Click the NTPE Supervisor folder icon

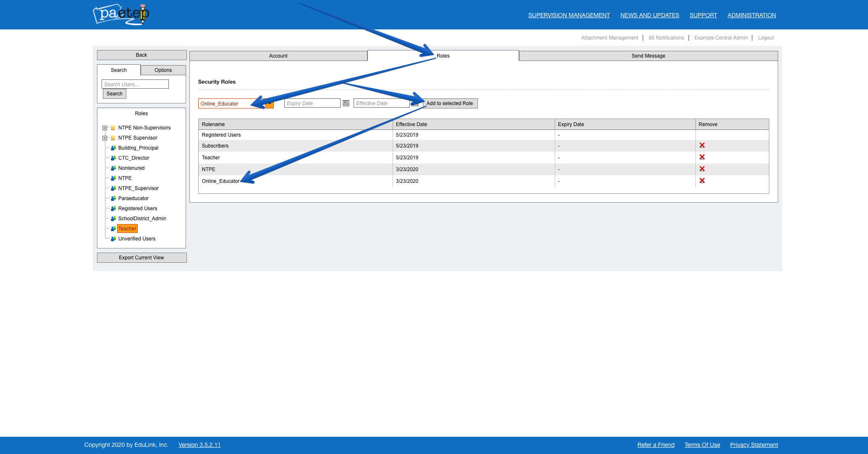pos(113,138)
